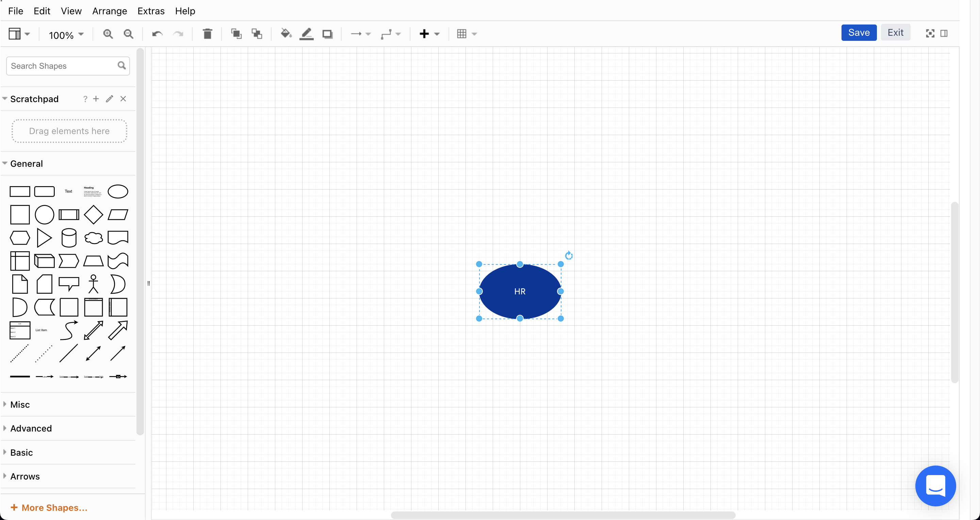Collapse the General shapes section
Screen dimensions: 980x520
click(x=26, y=164)
